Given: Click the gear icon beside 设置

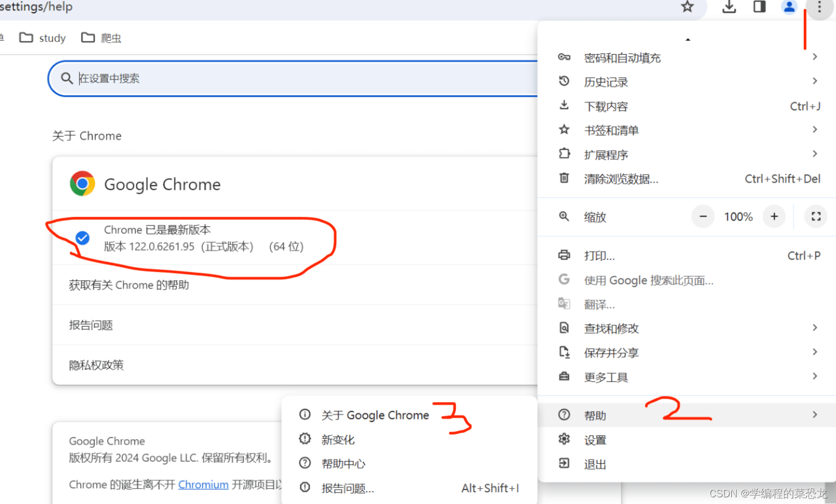Looking at the screenshot, I should pyautogui.click(x=564, y=439).
